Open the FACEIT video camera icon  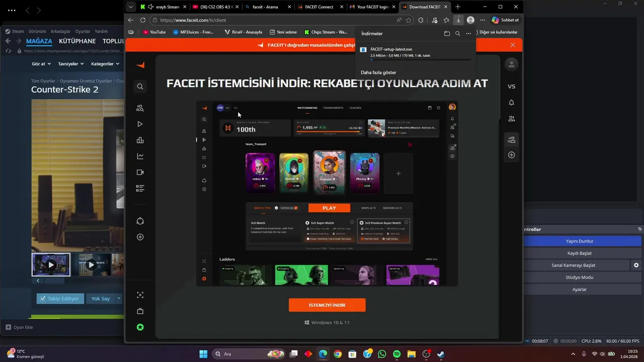point(140,172)
